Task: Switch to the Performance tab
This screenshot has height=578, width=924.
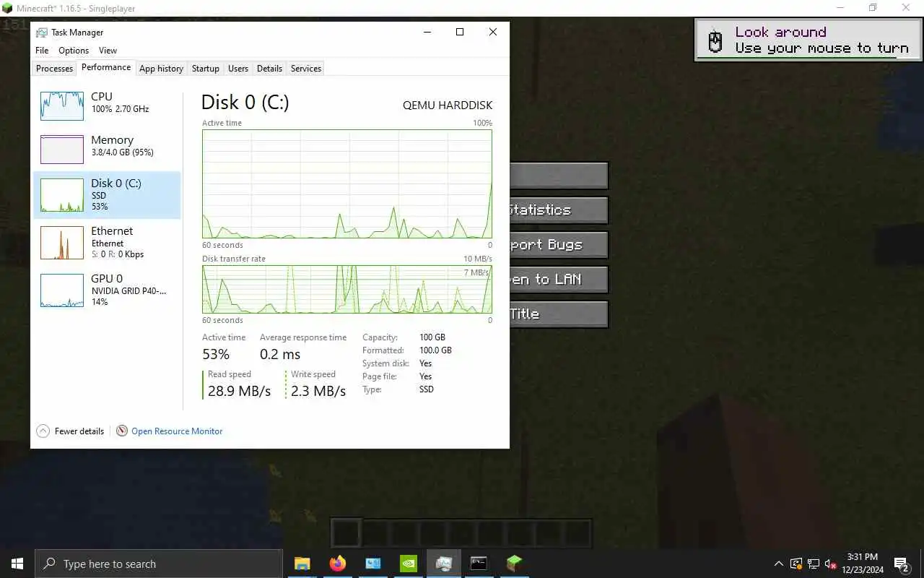Action: click(106, 67)
